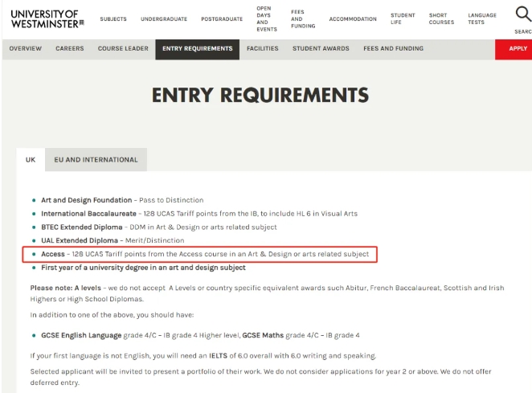Open Language Tests navigation link
The width and height of the screenshot is (532, 393).
click(x=481, y=18)
